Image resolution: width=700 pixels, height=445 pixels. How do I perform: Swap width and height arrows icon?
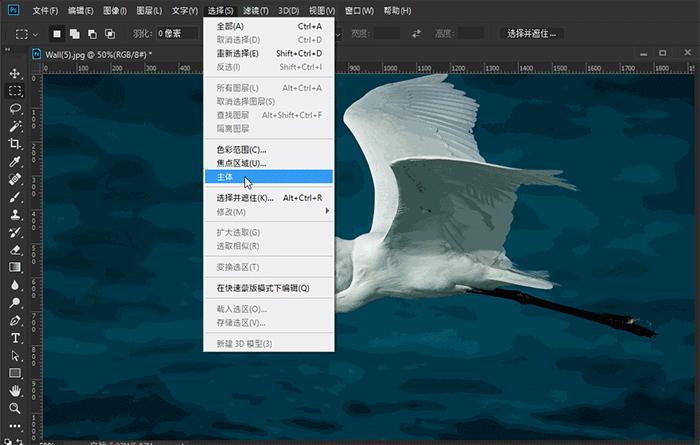416,33
